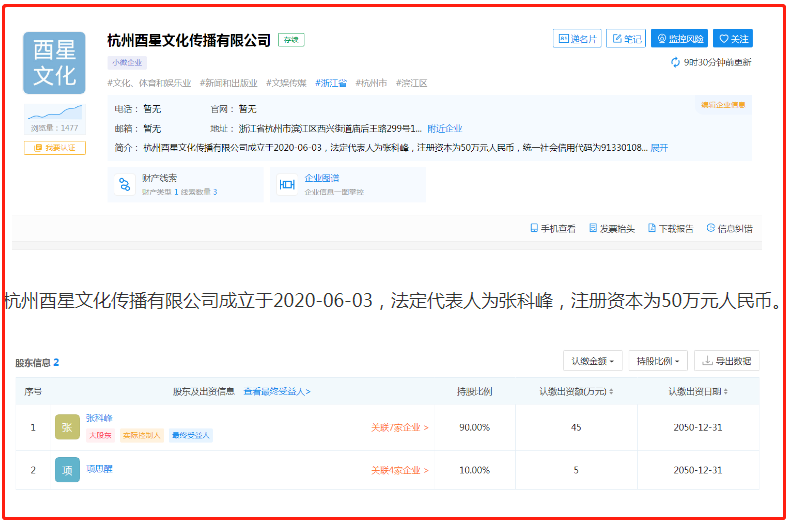Click 导出数据 export data button
Screen dimensions: 787x521
[x=727, y=360]
